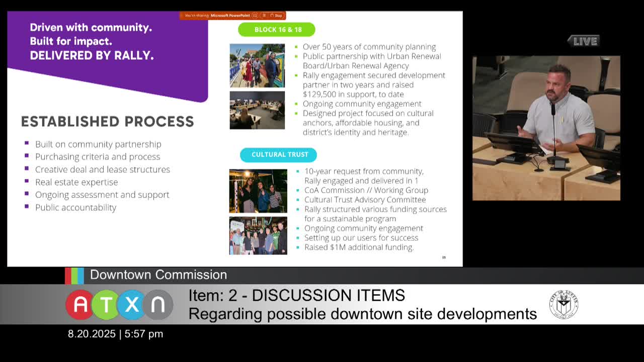Click the 'ESTABLISHED PROCESS' heading

pos(108,122)
